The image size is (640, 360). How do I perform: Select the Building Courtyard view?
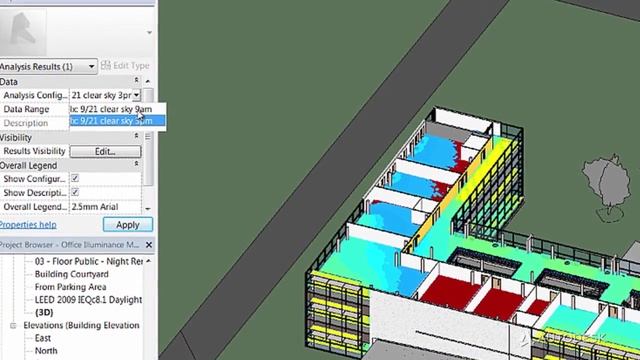click(x=71, y=274)
